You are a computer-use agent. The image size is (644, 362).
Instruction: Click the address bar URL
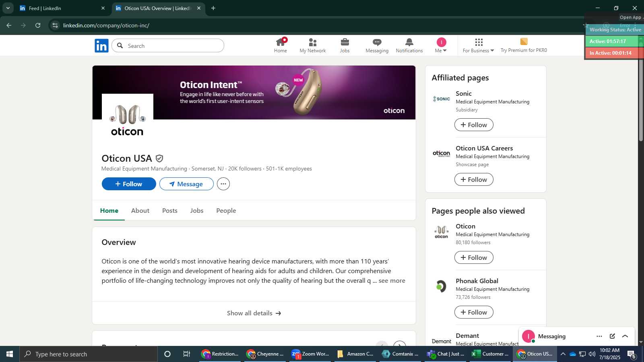click(x=106, y=25)
